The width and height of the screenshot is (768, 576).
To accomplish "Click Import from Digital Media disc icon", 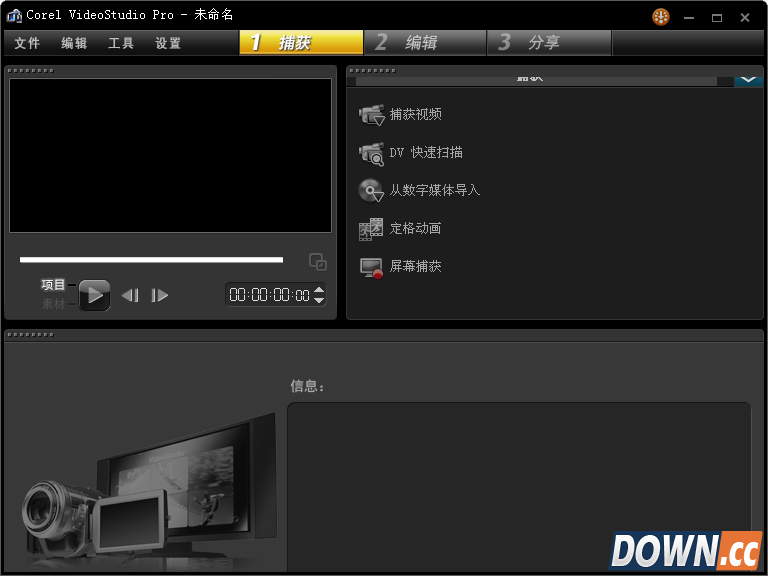I will point(371,191).
